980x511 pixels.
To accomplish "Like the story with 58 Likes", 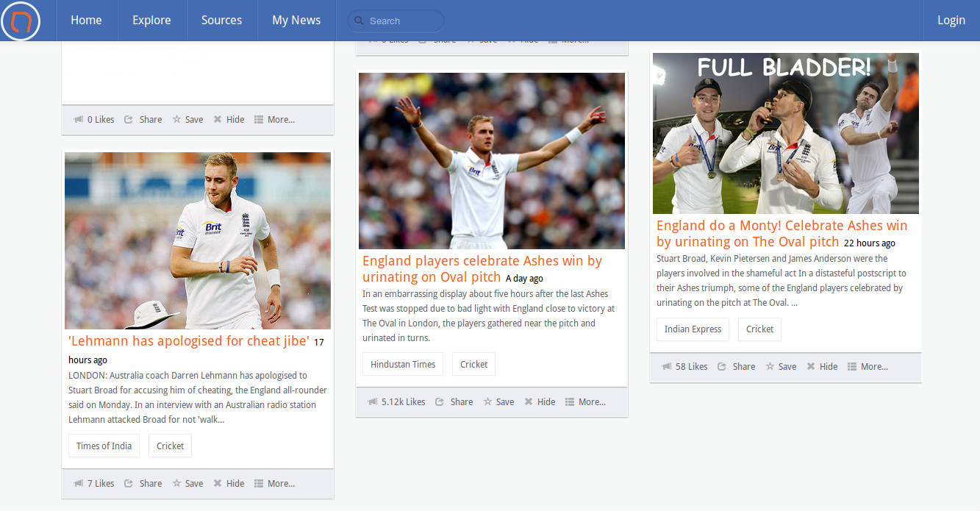I will tap(684, 367).
